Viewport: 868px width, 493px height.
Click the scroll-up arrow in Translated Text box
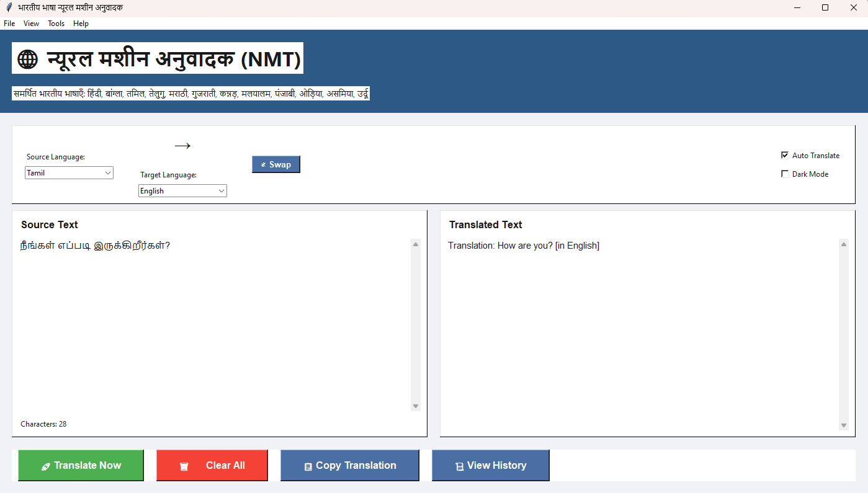844,244
